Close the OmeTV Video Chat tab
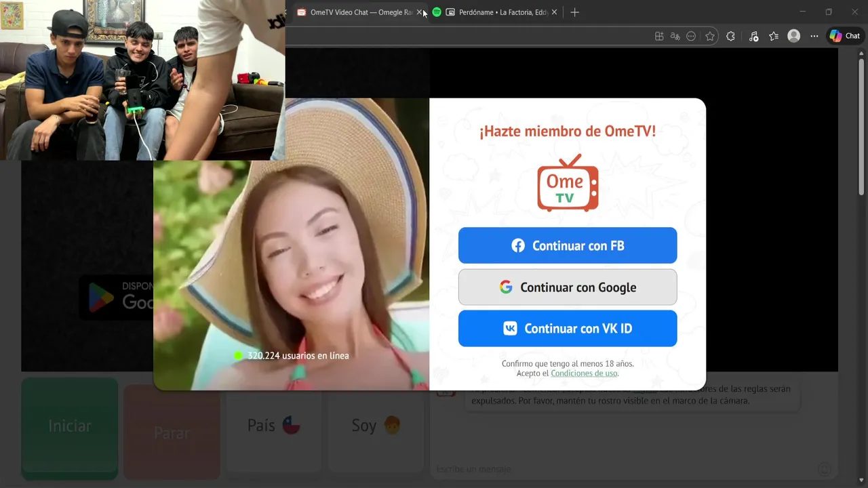This screenshot has height=488, width=868. [x=420, y=12]
